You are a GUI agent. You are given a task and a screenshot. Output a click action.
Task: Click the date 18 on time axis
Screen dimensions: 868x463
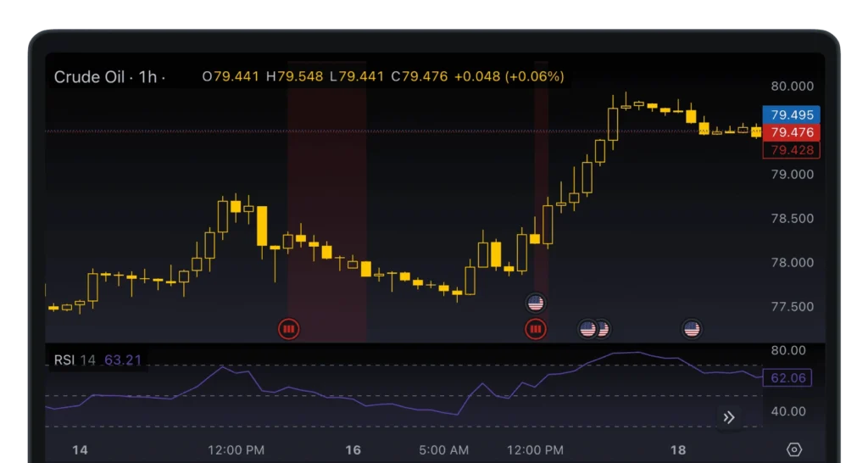(x=678, y=449)
